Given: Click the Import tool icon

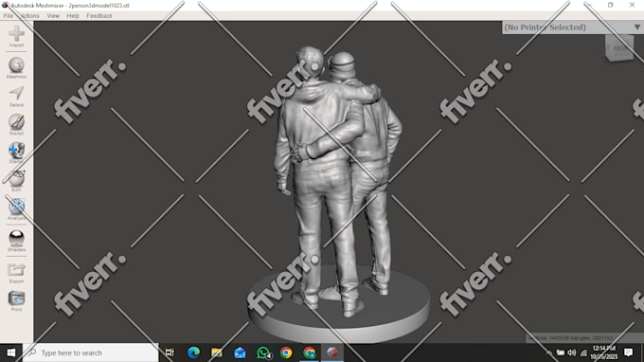Looking at the screenshot, I should pyautogui.click(x=16, y=36).
